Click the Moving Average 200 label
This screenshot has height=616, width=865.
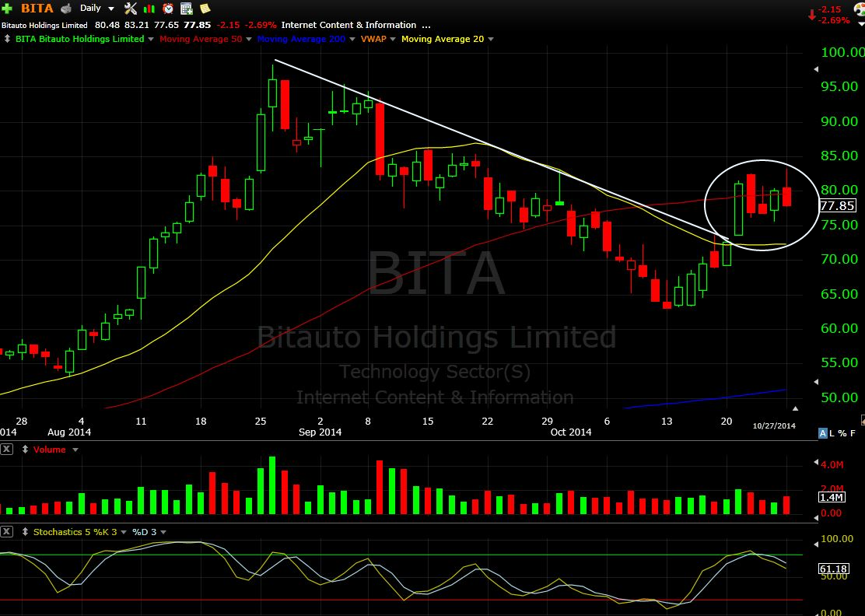coord(301,39)
